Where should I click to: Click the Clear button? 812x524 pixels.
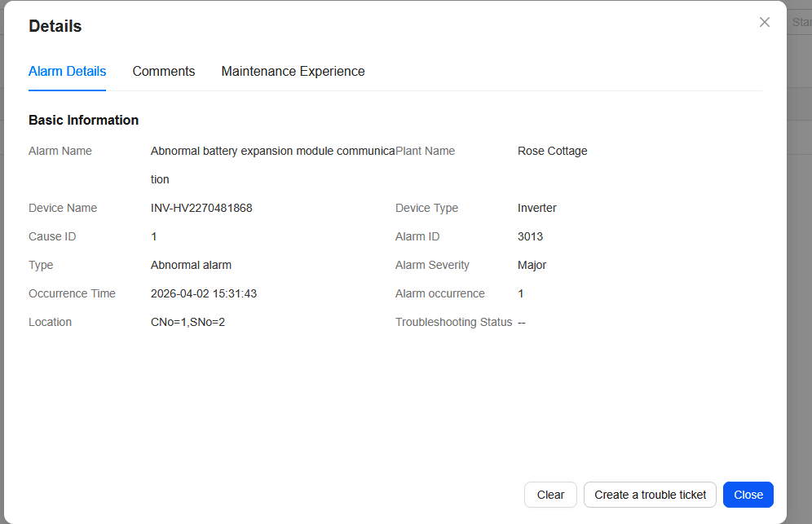[550, 495]
